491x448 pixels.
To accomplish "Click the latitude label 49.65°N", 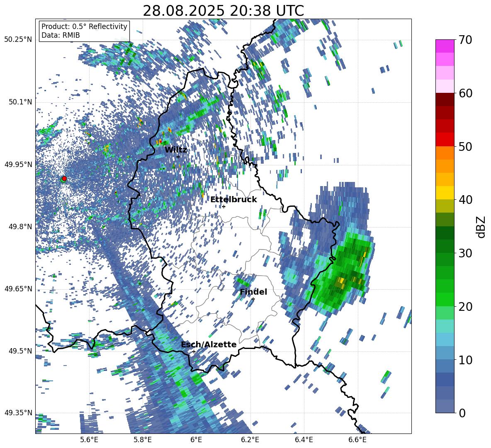I will (x=18, y=288).
